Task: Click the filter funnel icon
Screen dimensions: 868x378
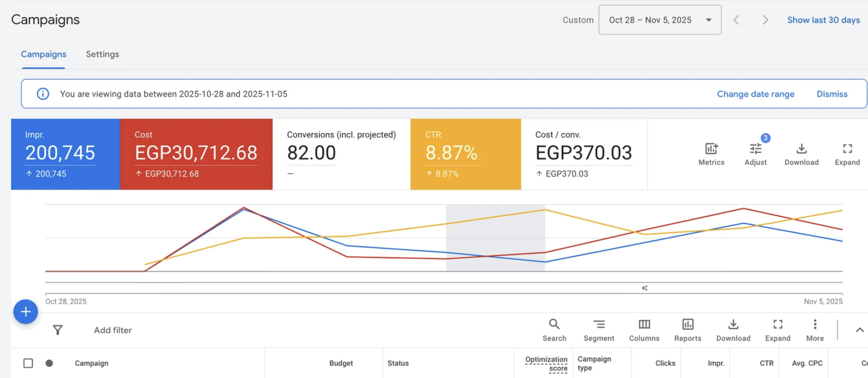Action: (58, 330)
